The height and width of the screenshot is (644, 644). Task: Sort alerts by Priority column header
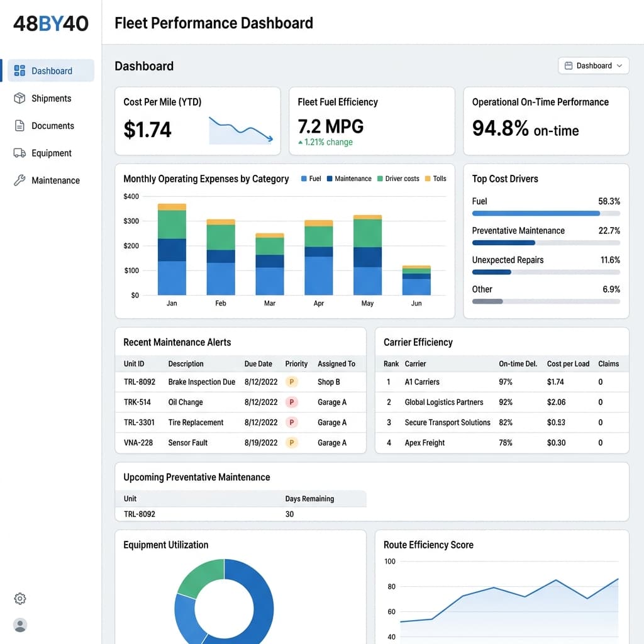(x=296, y=364)
